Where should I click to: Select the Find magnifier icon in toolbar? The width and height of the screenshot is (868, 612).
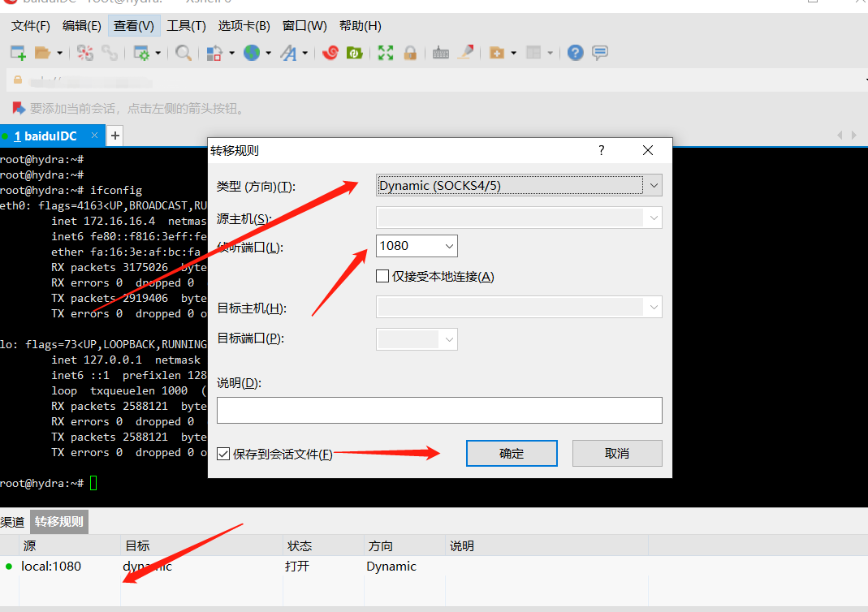tap(184, 52)
